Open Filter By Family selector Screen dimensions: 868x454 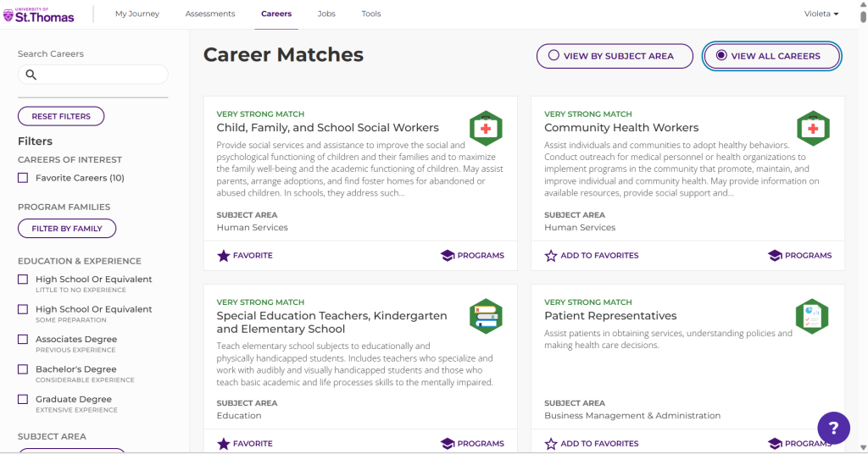coord(67,229)
